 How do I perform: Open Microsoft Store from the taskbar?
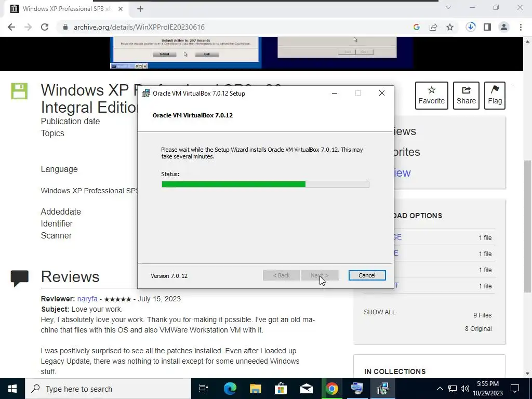(281, 389)
